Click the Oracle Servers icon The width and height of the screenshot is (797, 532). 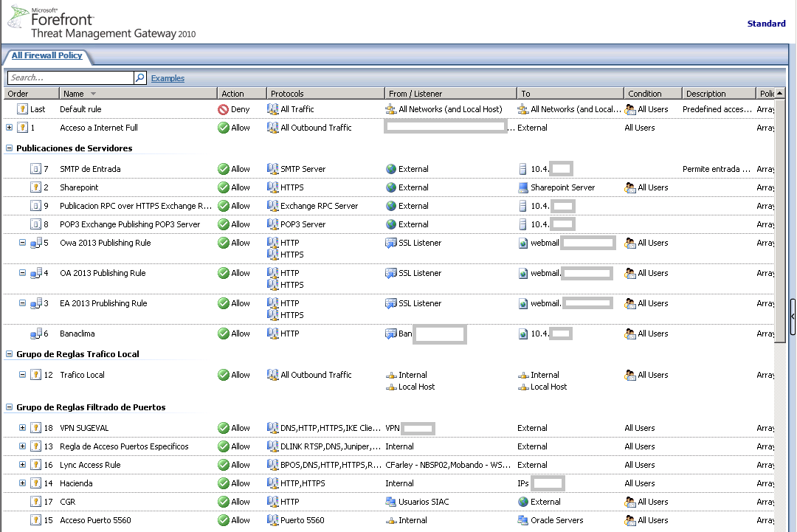click(x=523, y=520)
